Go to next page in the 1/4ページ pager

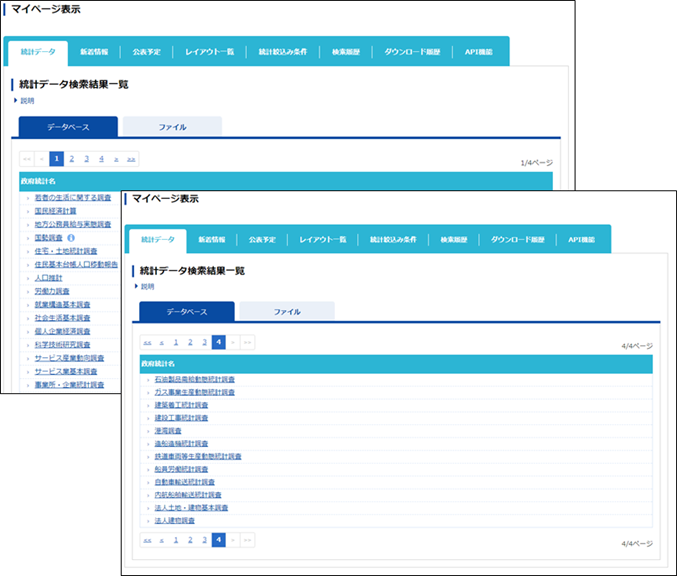(x=117, y=159)
